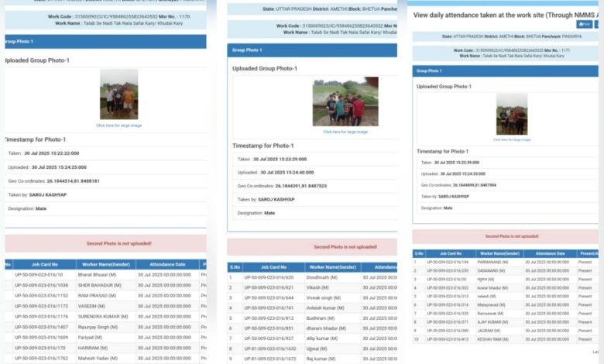This screenshot has width=604, height=364.
Task: Select uploaded timestamp 30 Jul 2025 15:24:25:000
Action: click(59, 167)
